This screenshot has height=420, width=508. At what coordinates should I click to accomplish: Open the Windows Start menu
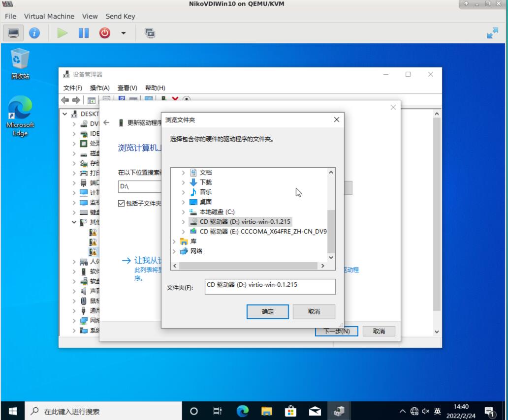point(12,411)
